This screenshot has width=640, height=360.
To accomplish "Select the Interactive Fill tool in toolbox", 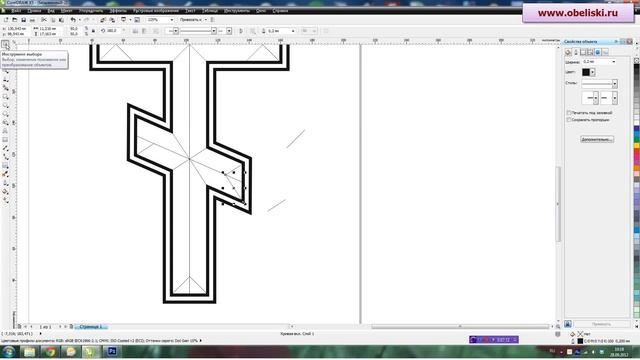I will (5, 200).
